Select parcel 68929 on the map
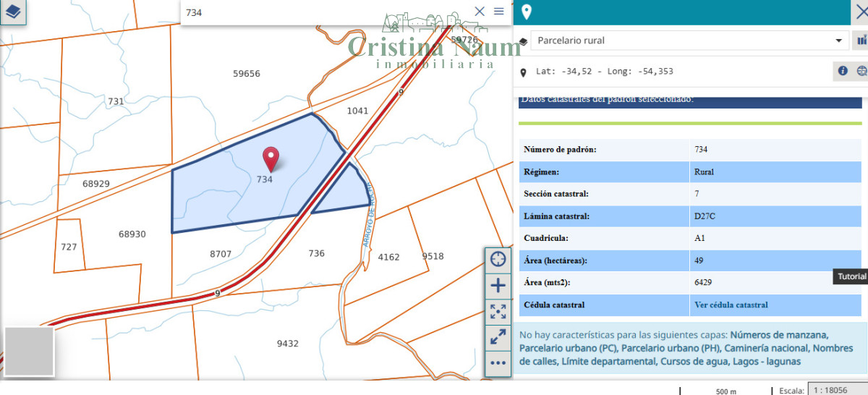Screen dimensions: 868x395 click(95, 184)
